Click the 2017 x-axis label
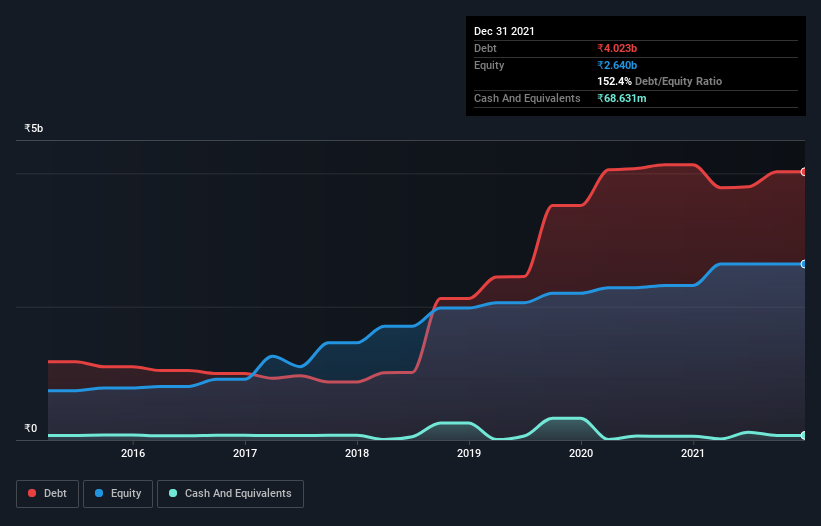 tap(245, 453)
